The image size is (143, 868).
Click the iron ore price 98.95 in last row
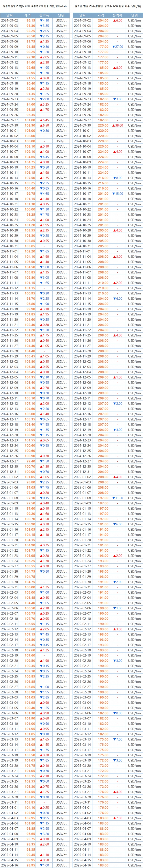tap(31, 865)
